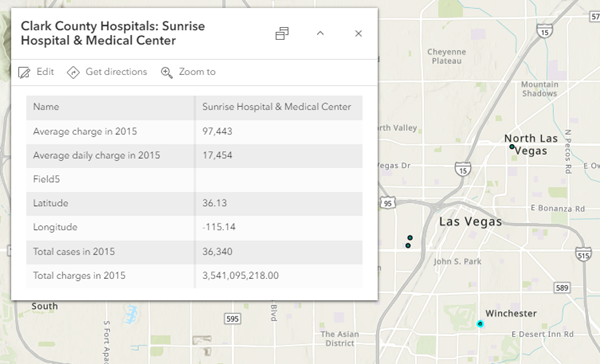Select the lower of two paired hospital points

(408, 245)
